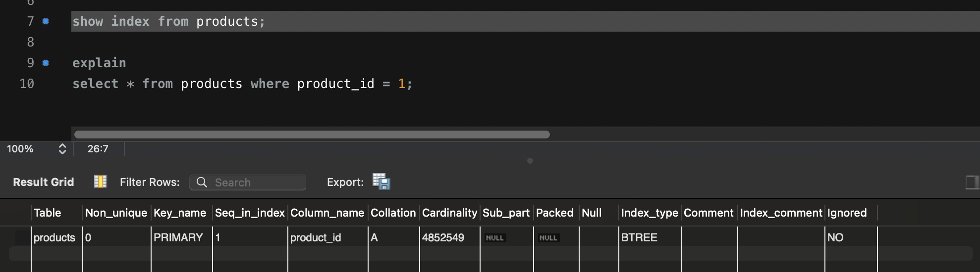The image size is (980, 272).
Task: Click the search magnifier icon in filter
Action: [x=202, y=182]
